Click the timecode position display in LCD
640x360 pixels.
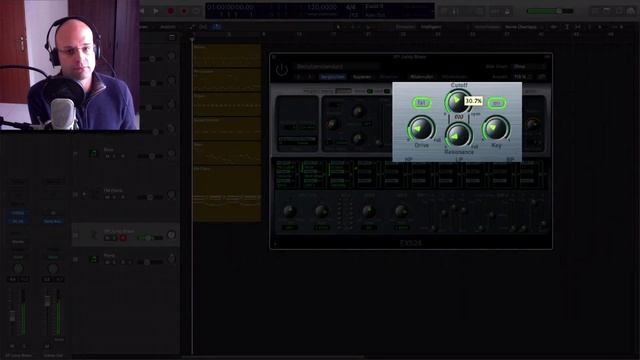[x=230, y=7]
